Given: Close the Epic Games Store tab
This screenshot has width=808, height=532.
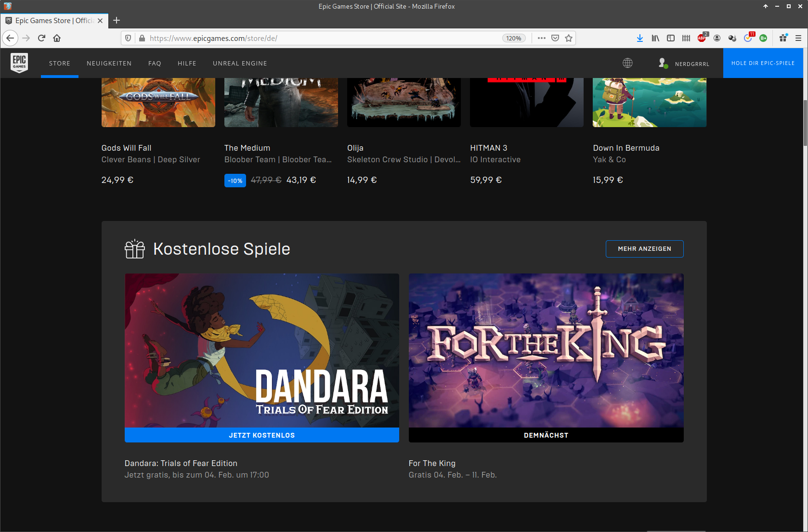Looking at the screenshot, I should tap(100, 21).
